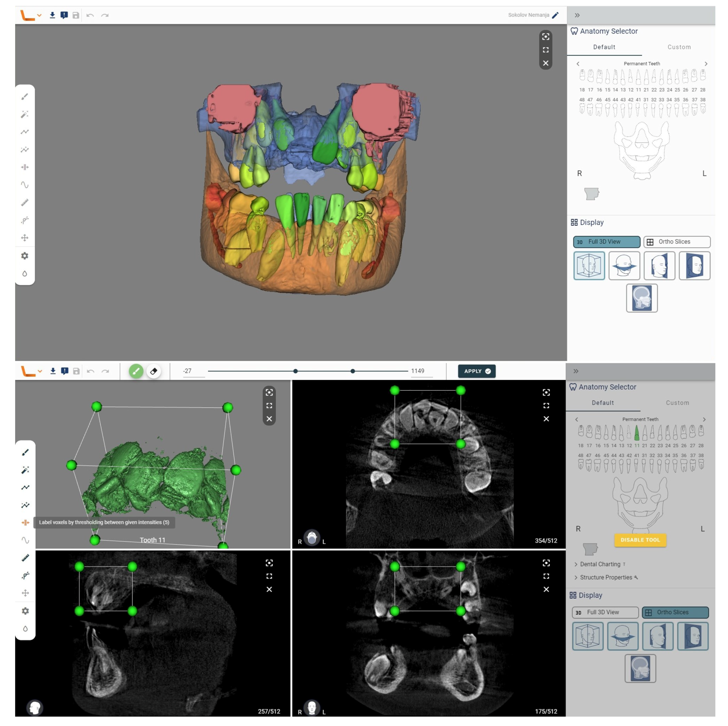728x726 pixels.
Task: Toggle Ortho Slices in bottom window Display
Action: [675, 612]
